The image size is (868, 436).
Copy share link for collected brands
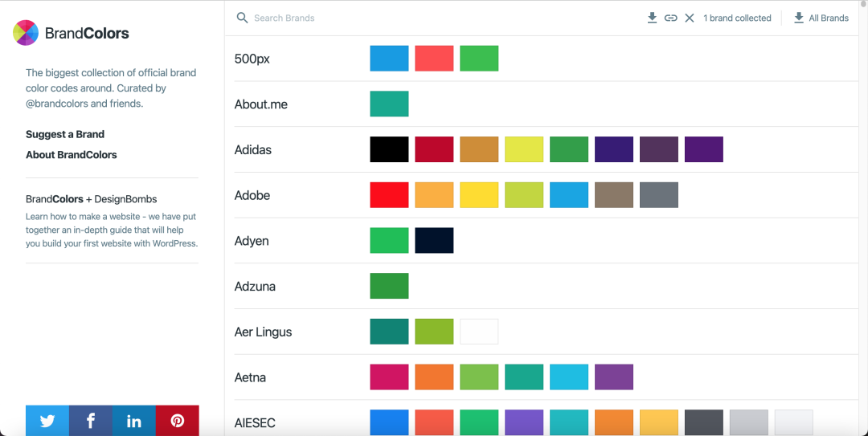pyautogui.click(x=671, y=18)
